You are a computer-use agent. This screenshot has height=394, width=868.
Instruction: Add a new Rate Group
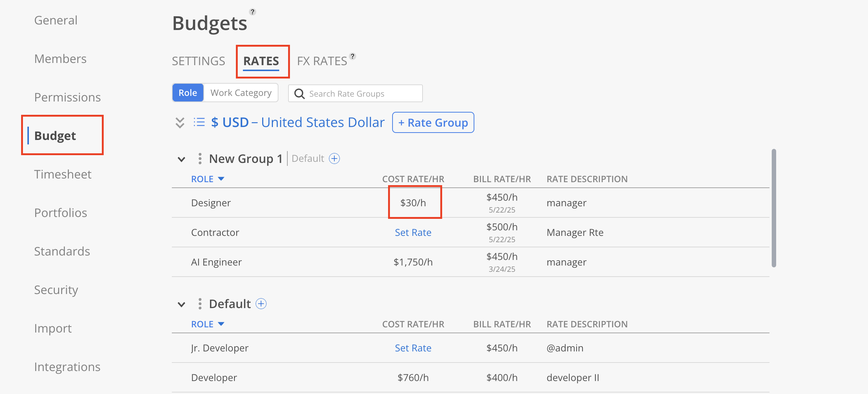[433, 123]
